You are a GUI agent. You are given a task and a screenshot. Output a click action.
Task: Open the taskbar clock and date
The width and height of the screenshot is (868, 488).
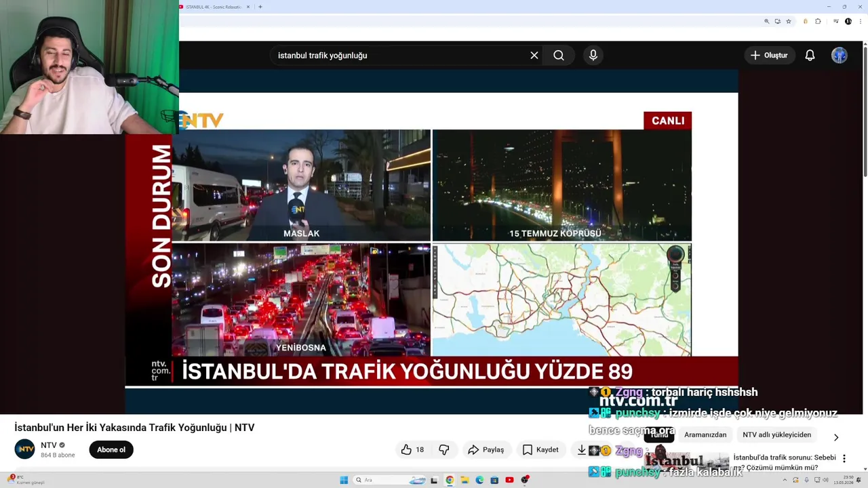tap(844, 480)
